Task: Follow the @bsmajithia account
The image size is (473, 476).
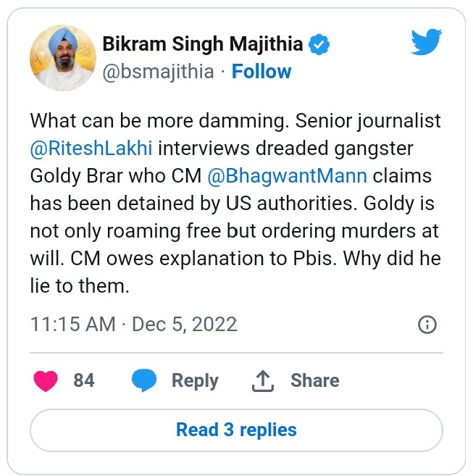Action: point(261,72)
